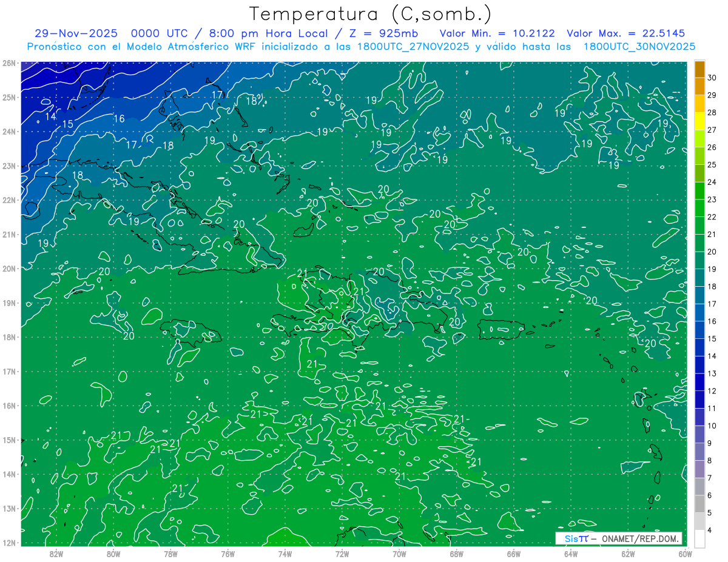Click the '72W' longitude axis label
The height and width of the screenshot is (562, 728).
click(342, 554)
